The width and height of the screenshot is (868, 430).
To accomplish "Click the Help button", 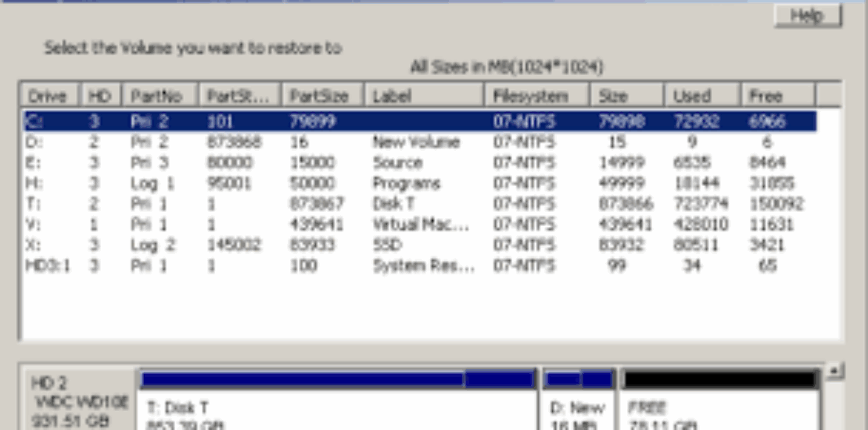I will [x=808, y=15].
